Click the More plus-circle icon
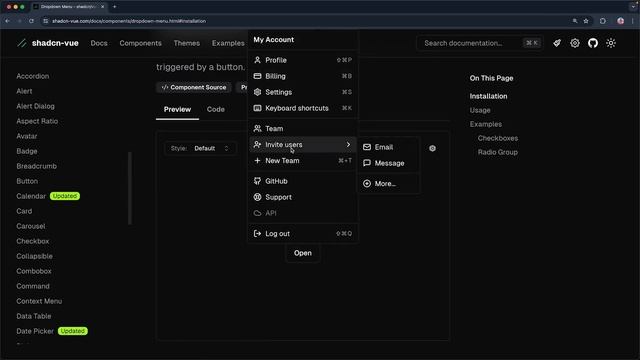 click(x=367, y=184)
